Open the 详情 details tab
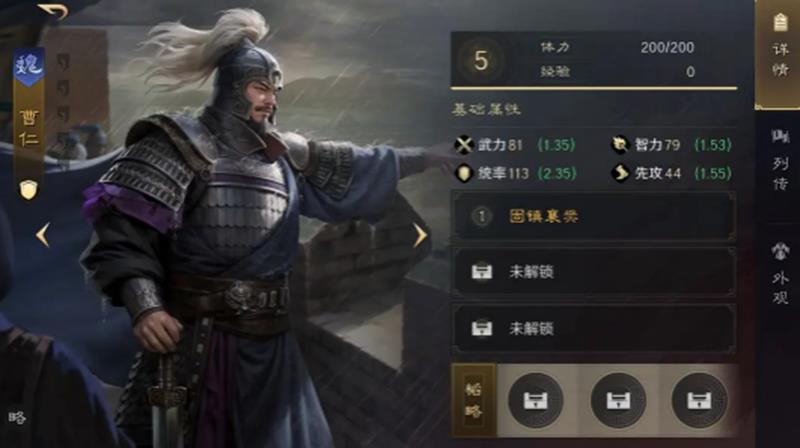Viewport: 800px width, 448px height. (x=779, y=54)
